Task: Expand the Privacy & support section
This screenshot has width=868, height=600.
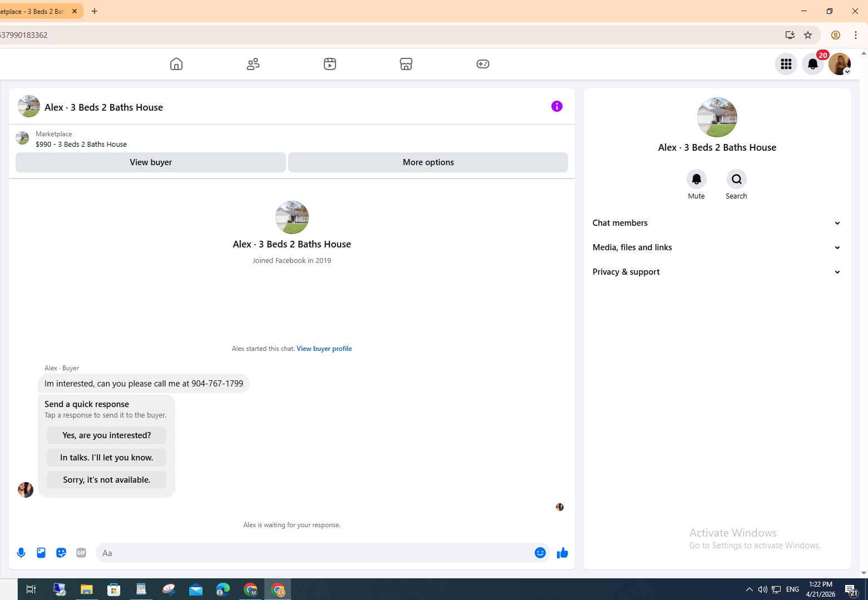Action: coord(717,272)
